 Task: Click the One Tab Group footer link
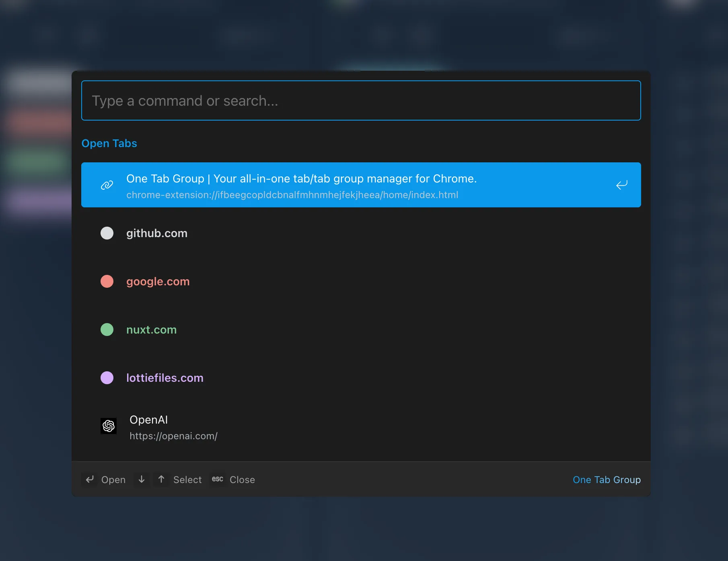pyautogui.click(x=607, y=480)
